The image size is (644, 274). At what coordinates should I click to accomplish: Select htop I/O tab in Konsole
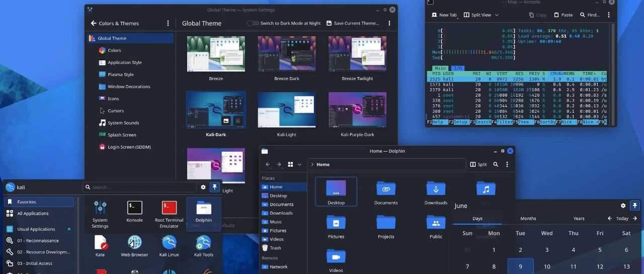[458, 68]
